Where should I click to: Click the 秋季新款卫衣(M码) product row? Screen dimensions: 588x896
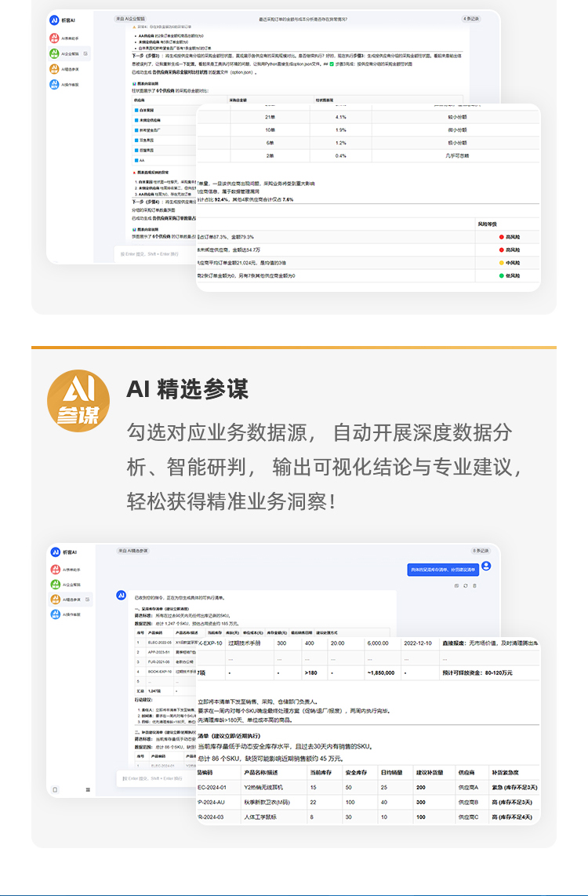[368, 803]
